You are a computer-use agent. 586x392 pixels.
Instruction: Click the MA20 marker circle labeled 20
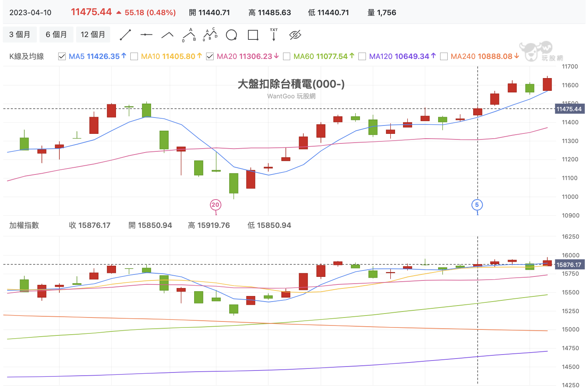click(x=215, y=205)
